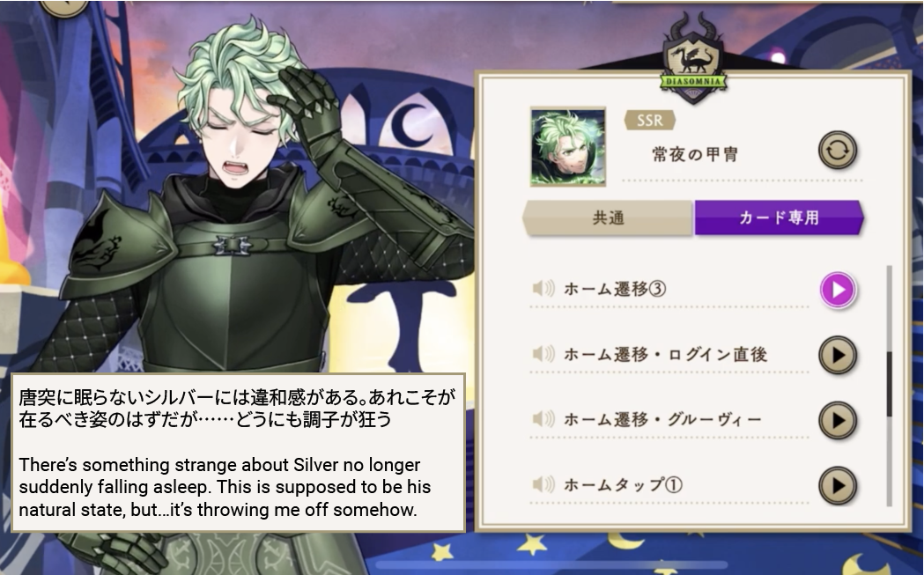The width and height of the screenshot is (924, 575).
Task: Click the speaker icon beside ホーム遷移・グルーヴィー
Action: click(x=543, y=419)
